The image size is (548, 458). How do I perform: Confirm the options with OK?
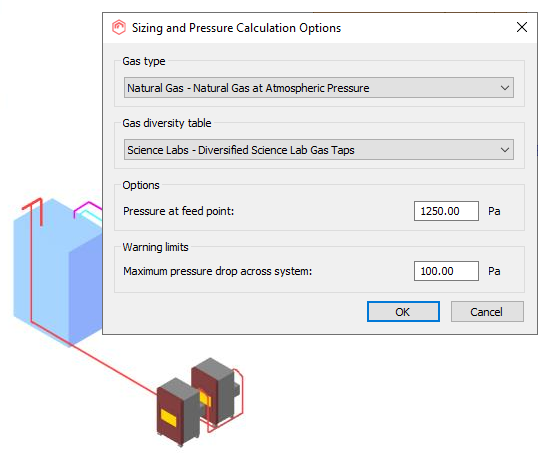[x=403, y=312]
